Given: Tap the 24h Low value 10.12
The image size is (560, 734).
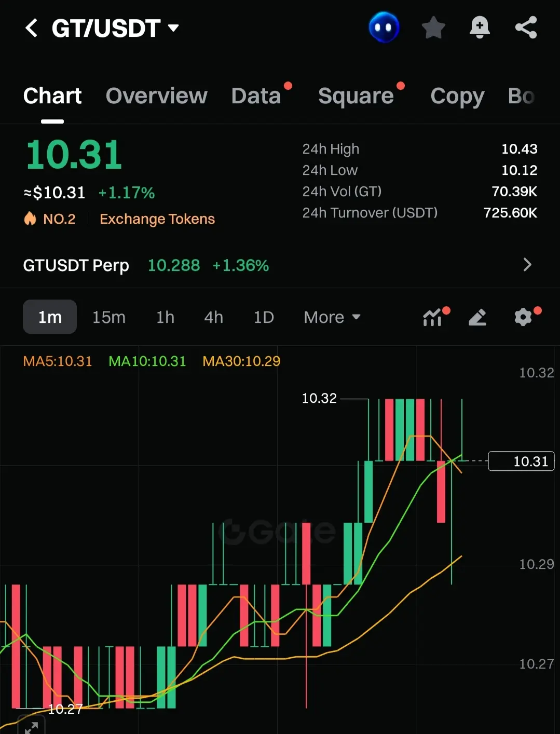Looking at the screenshot, I should click(520, 170).
